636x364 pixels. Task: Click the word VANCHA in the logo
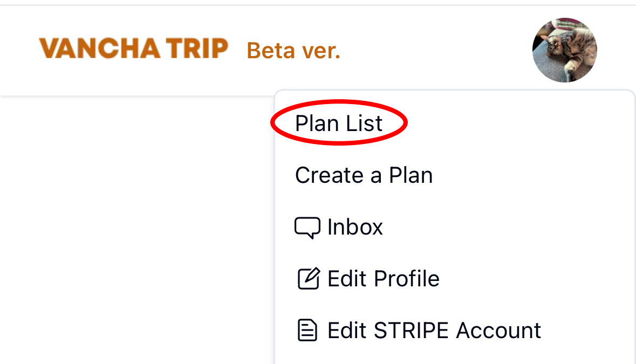point(100,49)
